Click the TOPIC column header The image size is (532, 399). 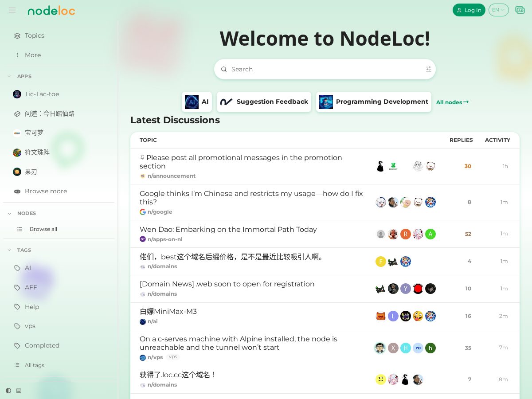[x=148, y=140]
